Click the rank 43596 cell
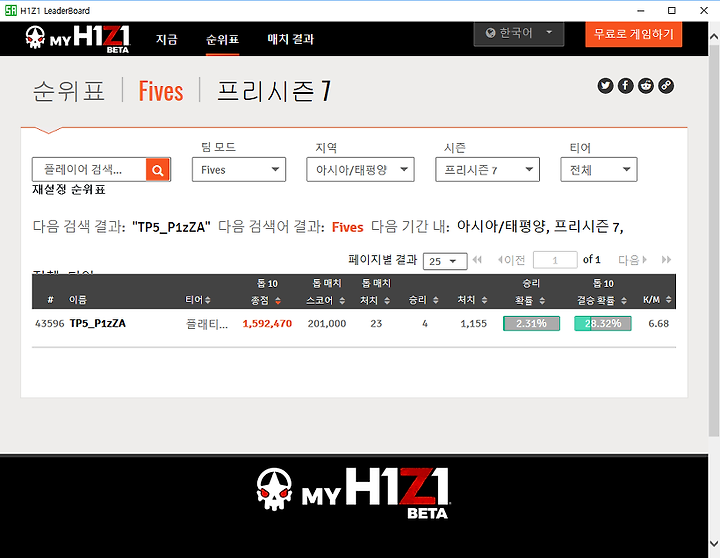 (x=50, y=323)
